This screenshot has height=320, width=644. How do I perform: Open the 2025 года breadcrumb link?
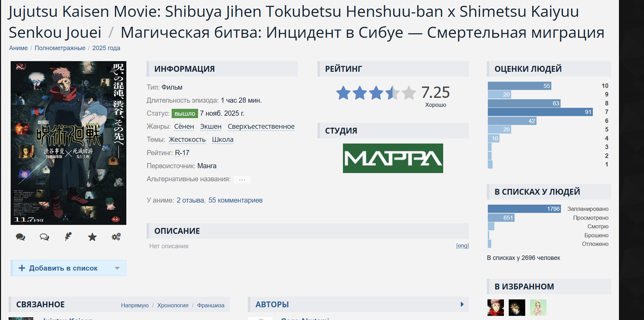106,48
